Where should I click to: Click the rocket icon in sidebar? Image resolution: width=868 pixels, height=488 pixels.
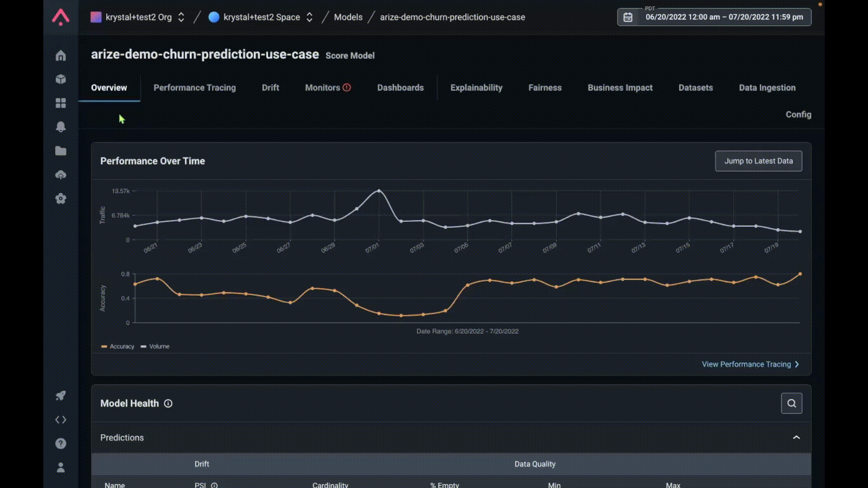61,396
